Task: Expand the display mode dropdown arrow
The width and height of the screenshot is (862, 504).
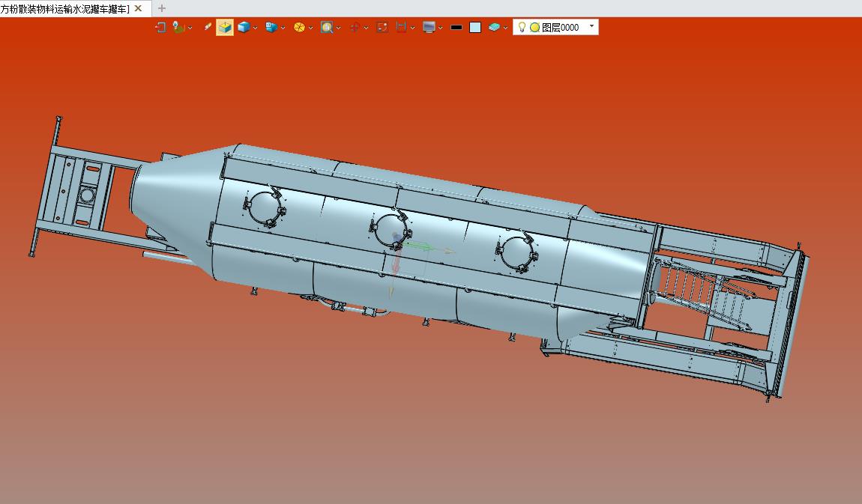Action: click(283, 28)
